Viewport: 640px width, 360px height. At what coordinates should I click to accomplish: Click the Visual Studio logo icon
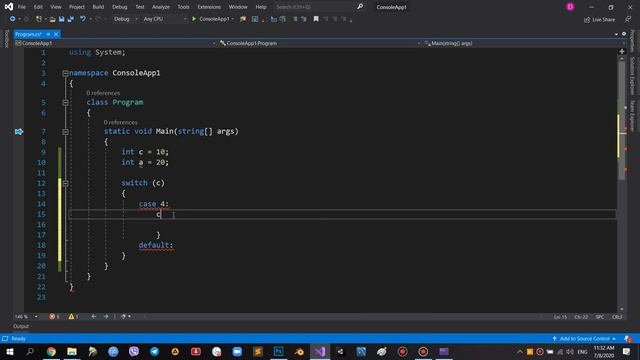(x=9, y=7)
